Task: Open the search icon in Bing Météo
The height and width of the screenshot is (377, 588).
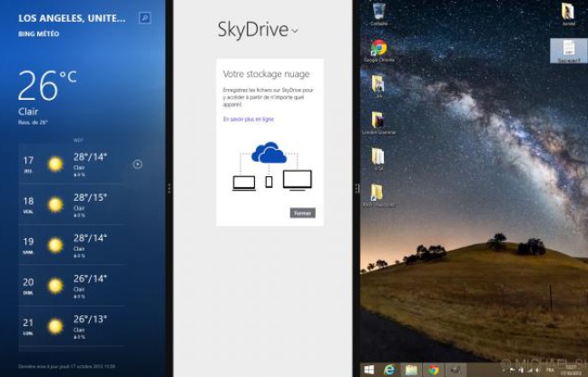Action: pos(145,17)
